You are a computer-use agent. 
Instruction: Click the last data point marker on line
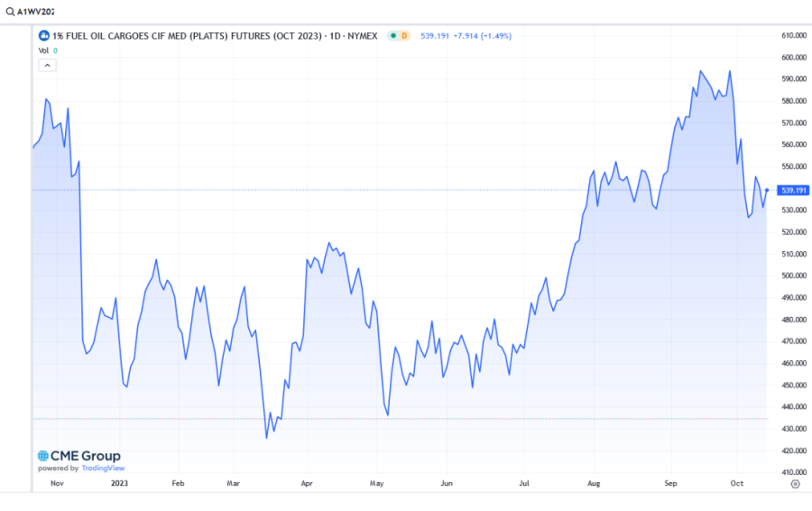coord(767,190)
